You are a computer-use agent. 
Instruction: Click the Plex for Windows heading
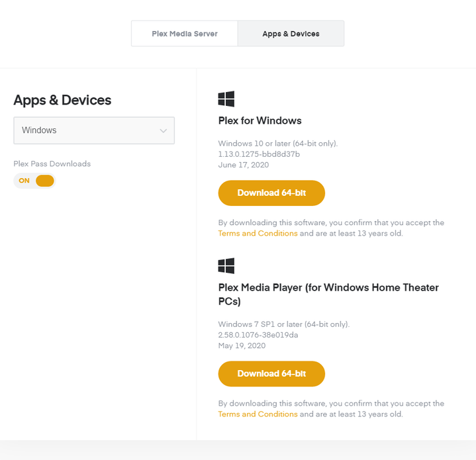coord(260,120)
